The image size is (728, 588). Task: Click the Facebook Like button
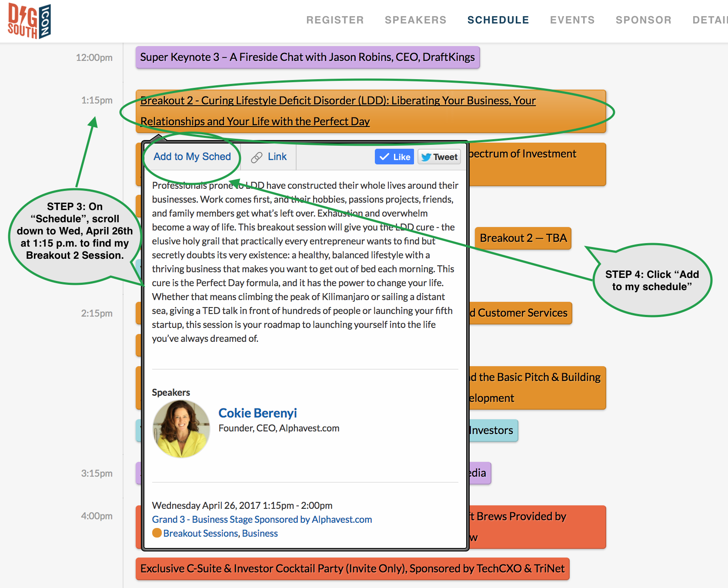395,157
